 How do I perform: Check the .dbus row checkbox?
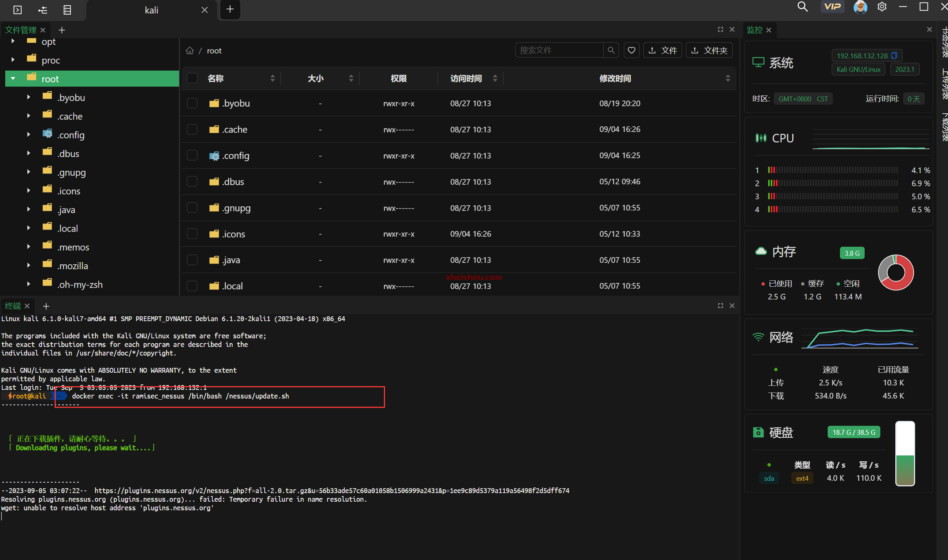coord(192,182)
